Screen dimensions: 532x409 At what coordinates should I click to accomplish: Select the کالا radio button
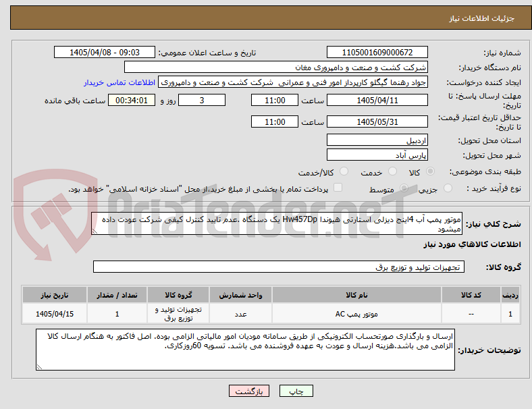430,171
